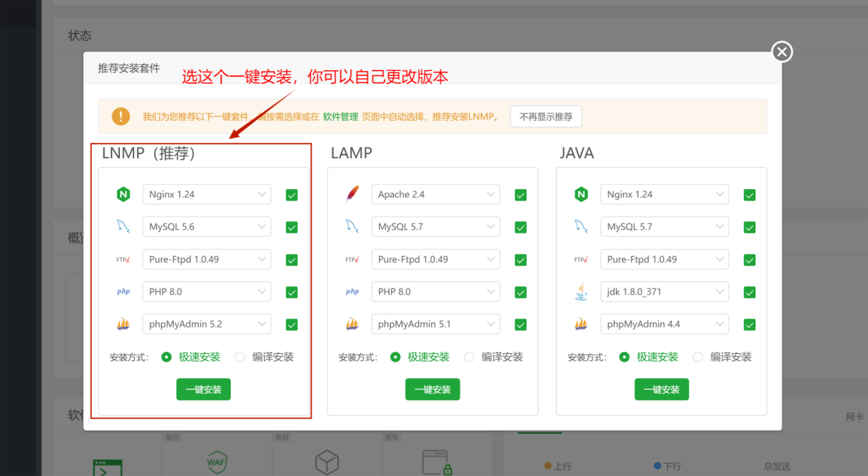Click the phpMyAdmin sailboat icon in LNMP column
The width and height of the screenshot is (868, 476).
coord(123,324)
